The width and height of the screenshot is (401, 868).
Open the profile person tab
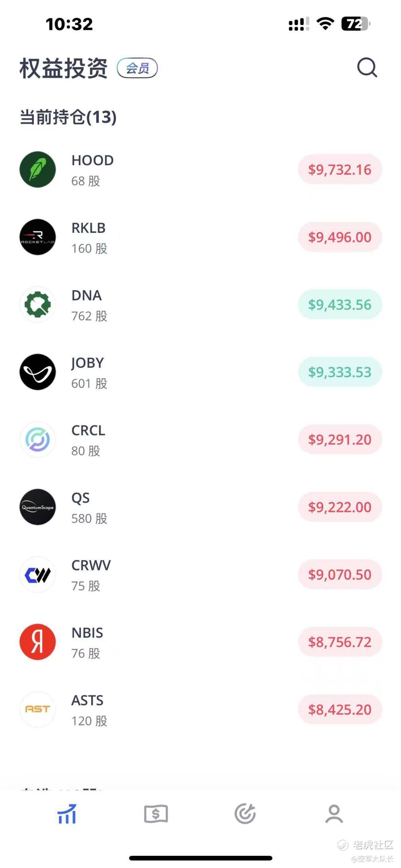click(334, 814)
